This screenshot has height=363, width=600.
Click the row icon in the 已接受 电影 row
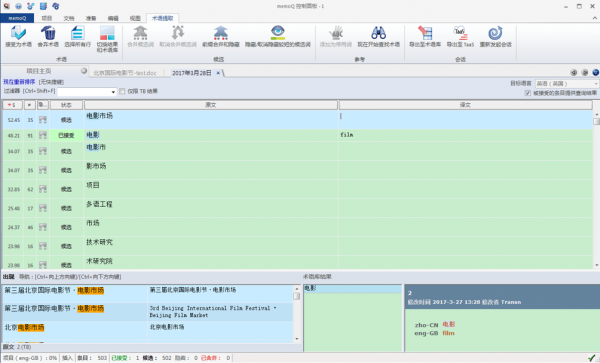(x=43, y=135)
